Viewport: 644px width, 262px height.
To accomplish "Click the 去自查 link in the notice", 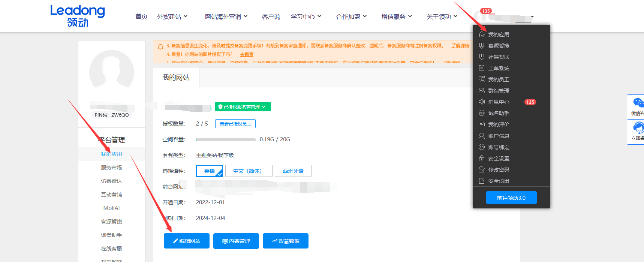I will pyautogui.click(x=247, y=54).
